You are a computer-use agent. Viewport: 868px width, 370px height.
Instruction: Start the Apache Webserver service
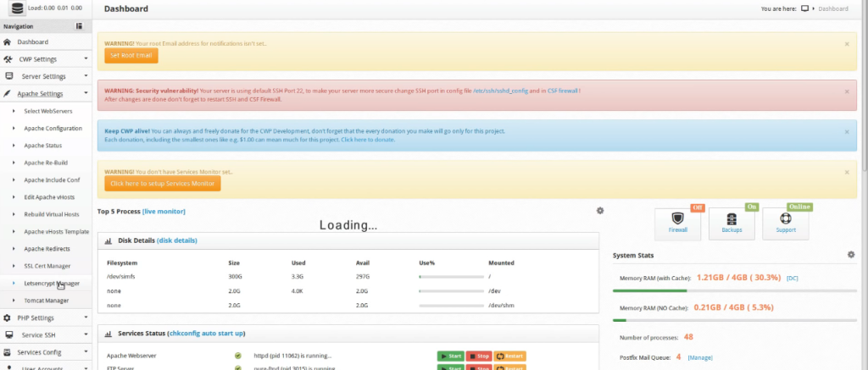click(x=451, y=356)
